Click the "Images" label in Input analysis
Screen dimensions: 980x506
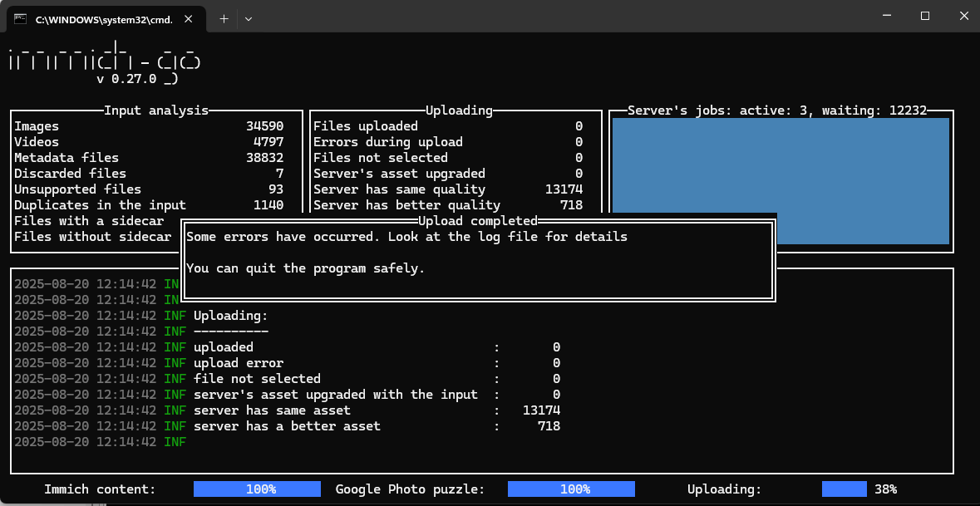pos(37,126)
